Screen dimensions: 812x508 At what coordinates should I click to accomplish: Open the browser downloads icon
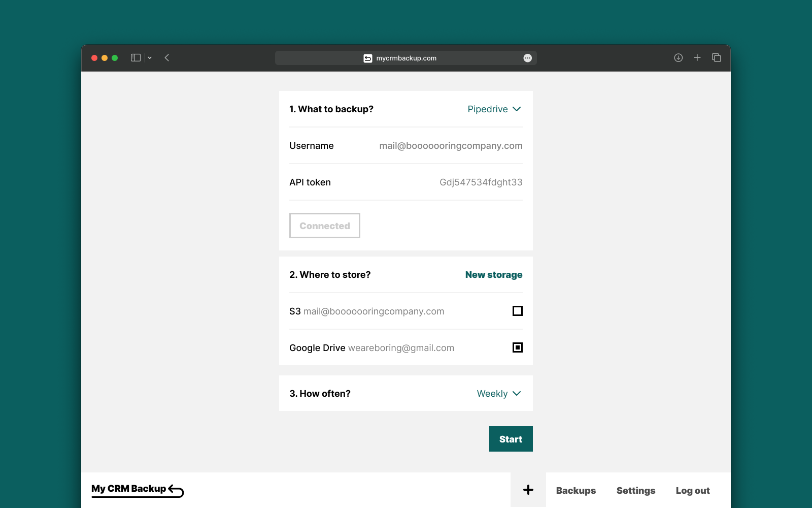click(678, 58)
